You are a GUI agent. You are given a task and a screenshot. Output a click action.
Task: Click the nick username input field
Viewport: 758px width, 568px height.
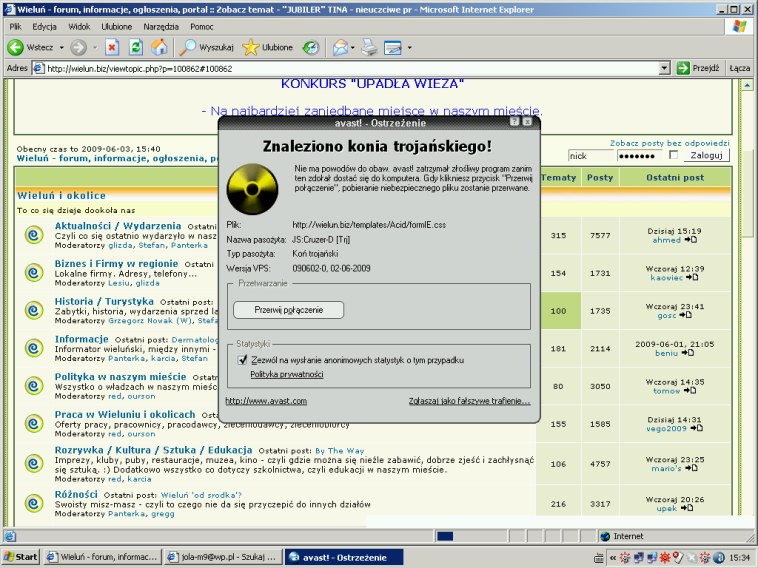591,155
